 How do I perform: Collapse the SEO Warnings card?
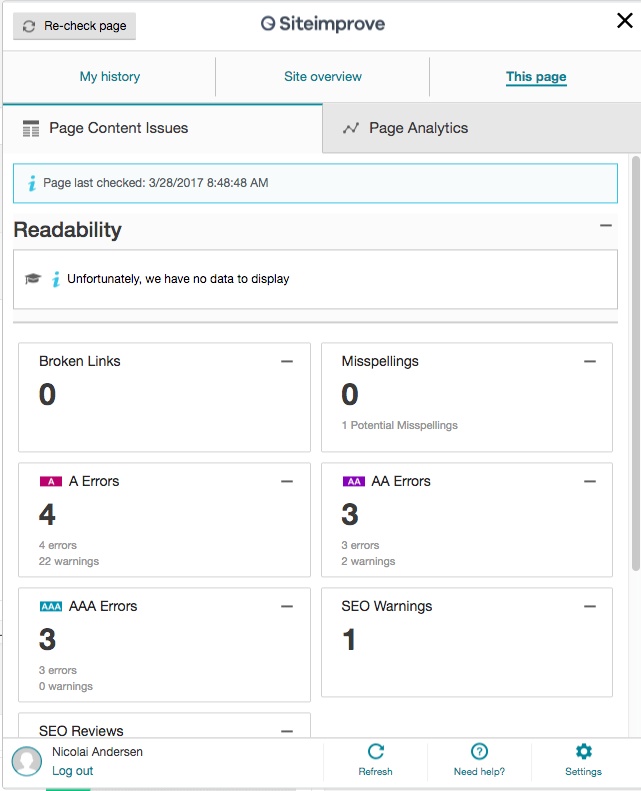click(590, 606)
